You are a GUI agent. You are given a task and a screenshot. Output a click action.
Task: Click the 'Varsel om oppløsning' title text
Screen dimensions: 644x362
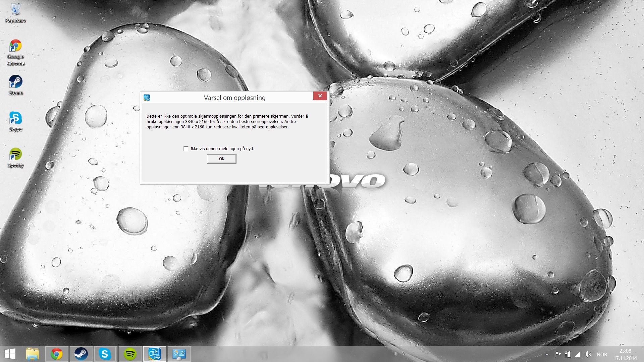234,98
